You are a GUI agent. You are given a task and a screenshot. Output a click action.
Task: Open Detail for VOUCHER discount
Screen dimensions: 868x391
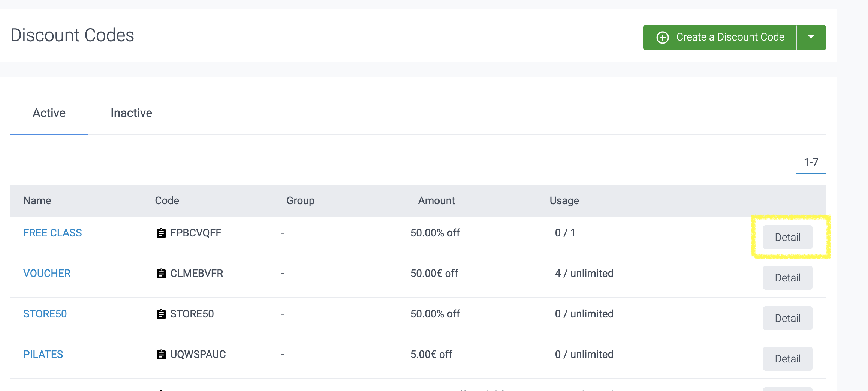(787, 278)
